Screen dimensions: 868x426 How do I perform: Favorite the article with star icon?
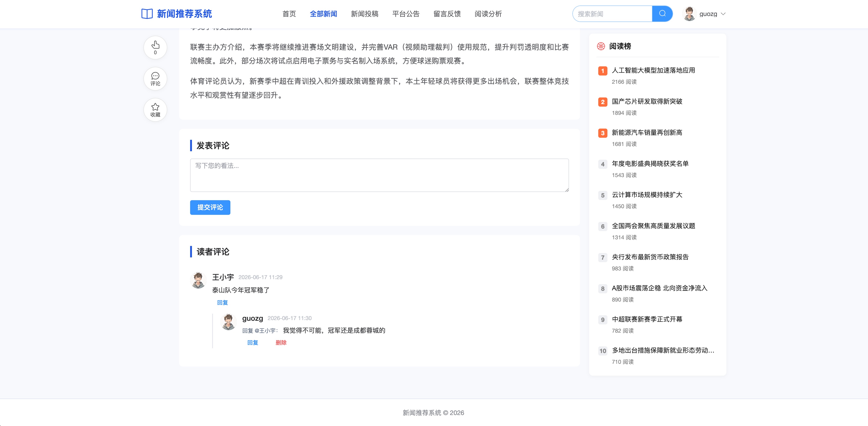click(155, 110)
